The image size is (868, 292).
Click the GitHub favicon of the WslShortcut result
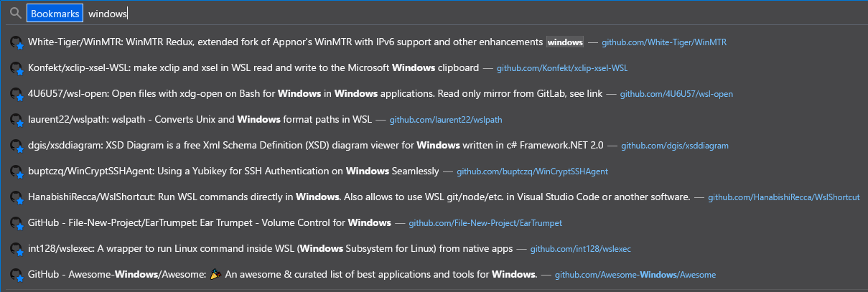coord(17,197)
